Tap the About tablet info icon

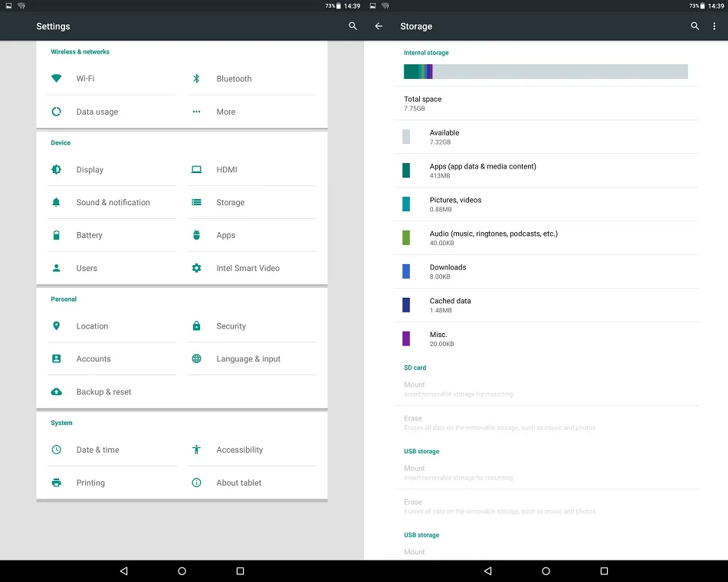click(196, 482)
